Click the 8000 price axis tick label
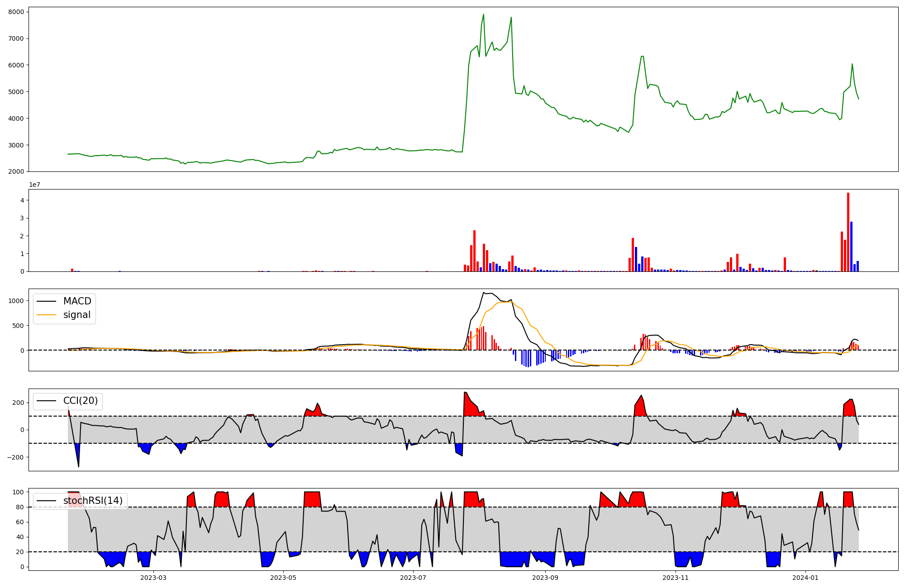This screenshot has height=588, width=905. [16, 12]
